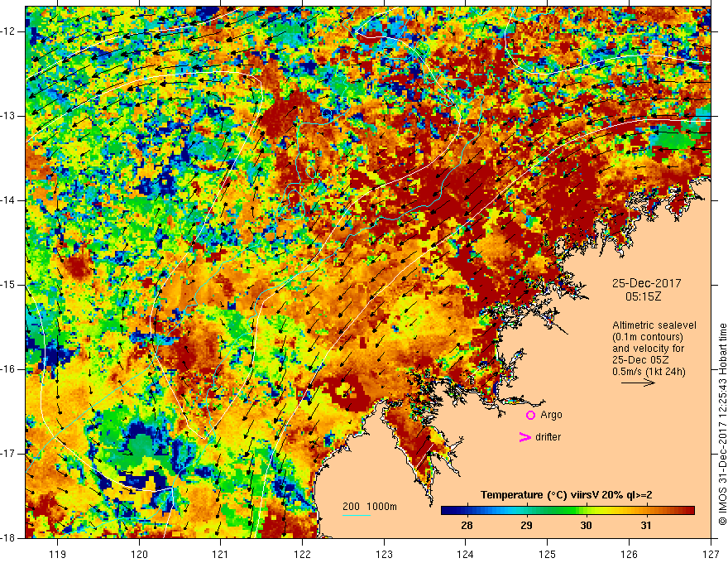
Task: Click the '(0.1m contours)' text line
Action: pyautogui.click(x=648, y=337)
